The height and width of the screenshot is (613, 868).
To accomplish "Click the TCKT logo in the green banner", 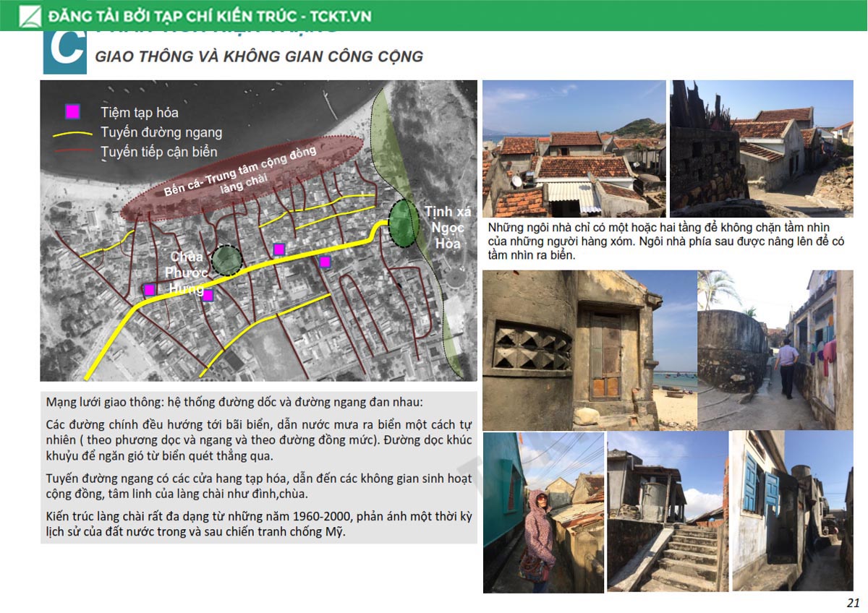I will [30, 15].
